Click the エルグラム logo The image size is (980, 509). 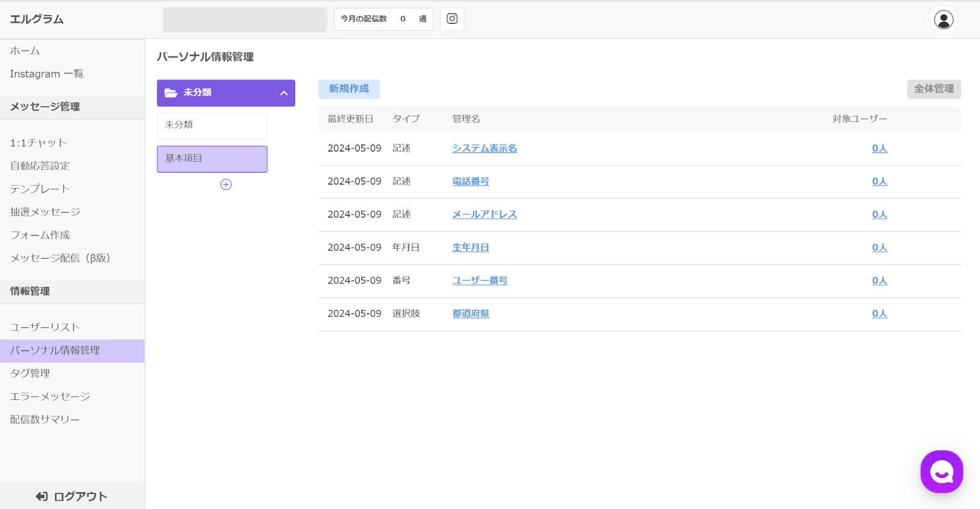(37, 19)
